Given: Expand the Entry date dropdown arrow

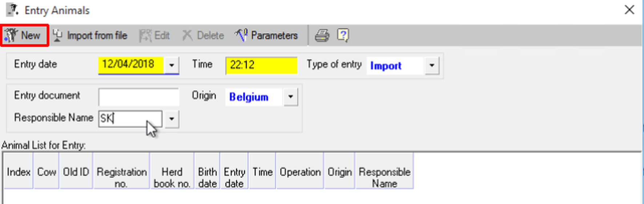Looking at the screenshot, I should coord(172,66).
